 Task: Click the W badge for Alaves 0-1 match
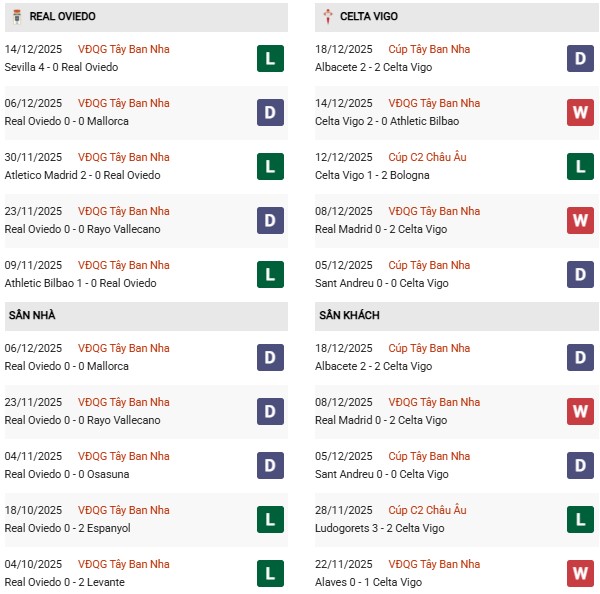(x=580, y=574)
